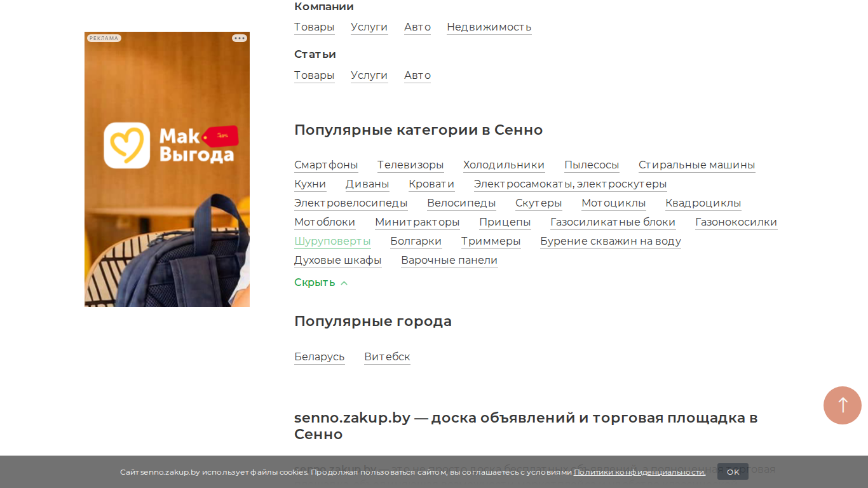The image size is (868, 488).
Task: Open Авто under Компании
Action: point(417,27)
